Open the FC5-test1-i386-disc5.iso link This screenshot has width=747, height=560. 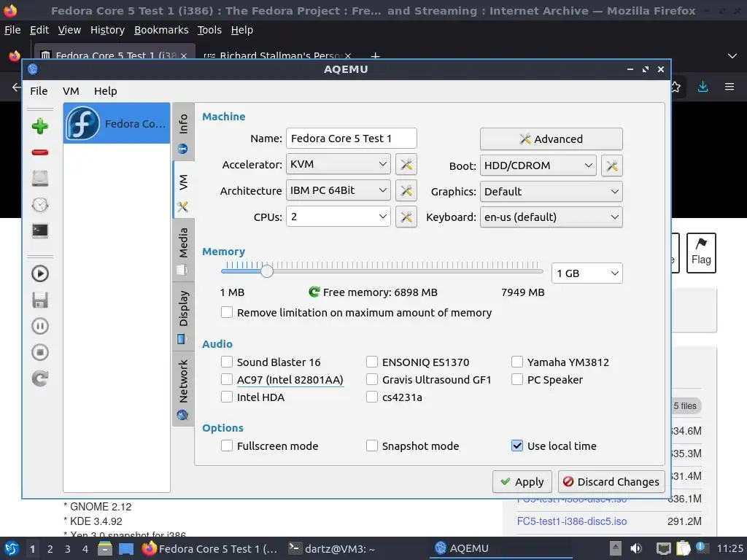572,521
